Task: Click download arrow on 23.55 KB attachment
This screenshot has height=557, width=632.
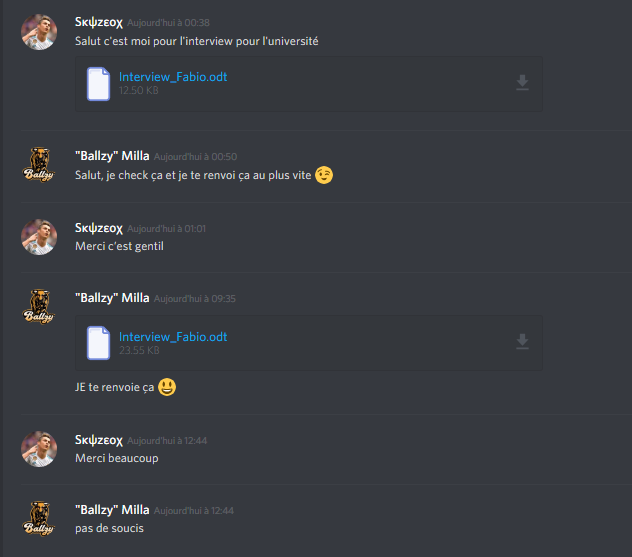Action: tap(522, 342)
